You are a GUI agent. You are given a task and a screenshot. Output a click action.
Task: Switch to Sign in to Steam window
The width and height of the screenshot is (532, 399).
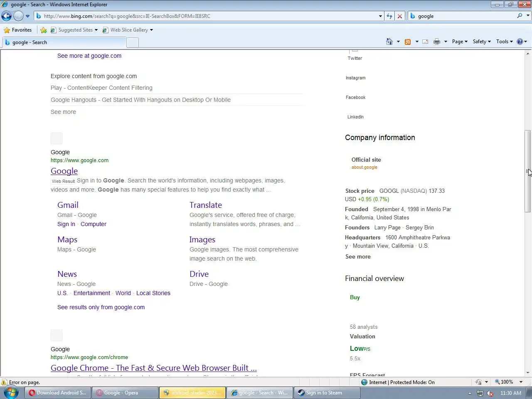[327, 393]
